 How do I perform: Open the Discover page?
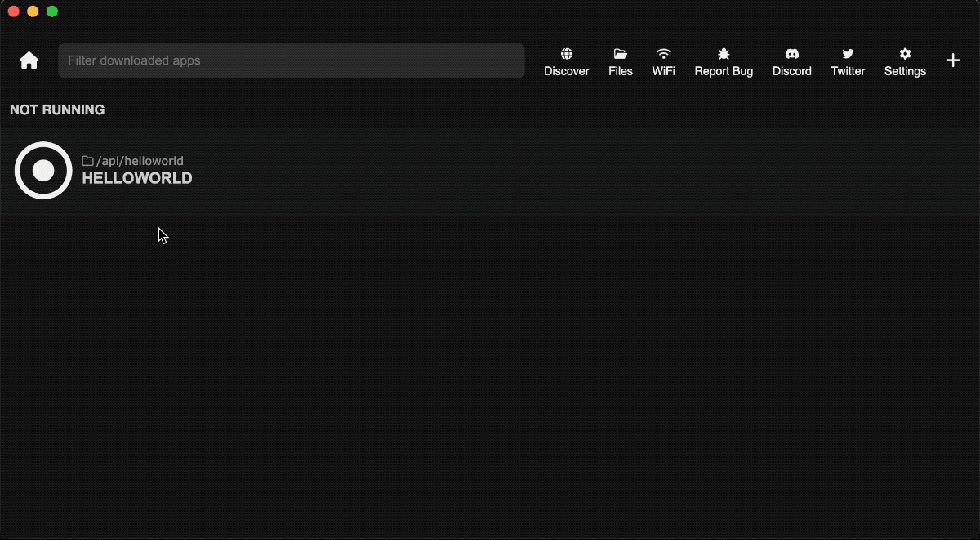(567, 61)
